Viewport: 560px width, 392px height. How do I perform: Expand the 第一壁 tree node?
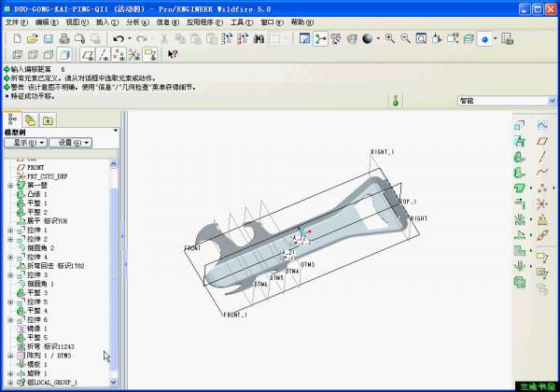point(10,185)
